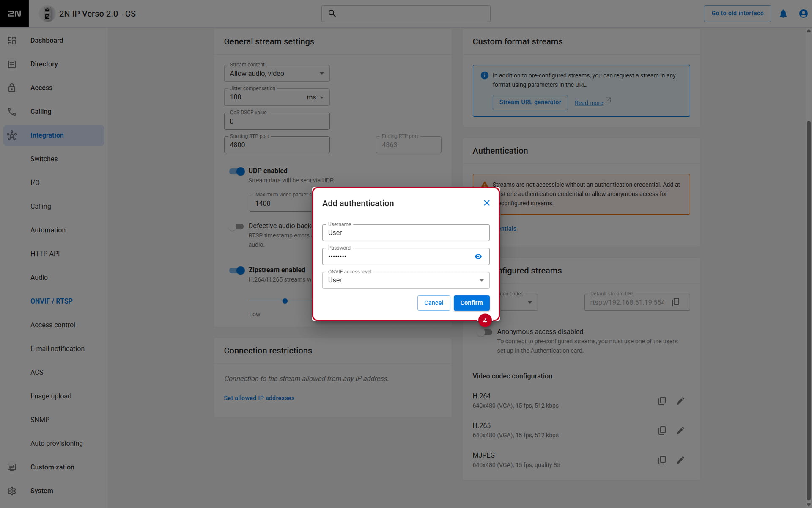
Task: Select ONVIF / RTSP submenu item
Action: [x=52, y=301]
